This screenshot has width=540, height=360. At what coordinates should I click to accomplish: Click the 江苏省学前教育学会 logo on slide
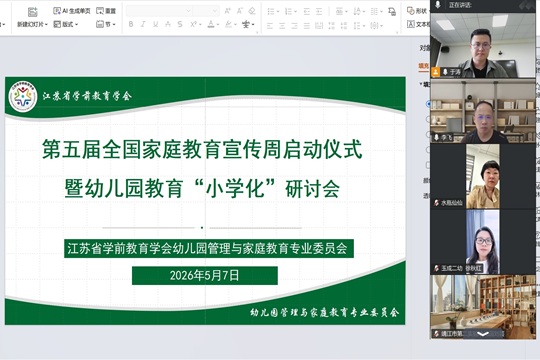[23, 96]
